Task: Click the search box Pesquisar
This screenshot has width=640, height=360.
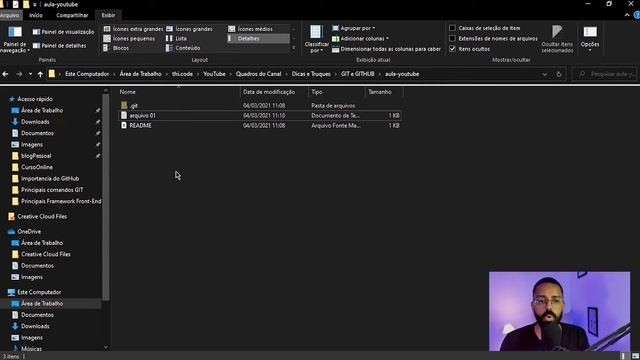Action: (605, 74)
